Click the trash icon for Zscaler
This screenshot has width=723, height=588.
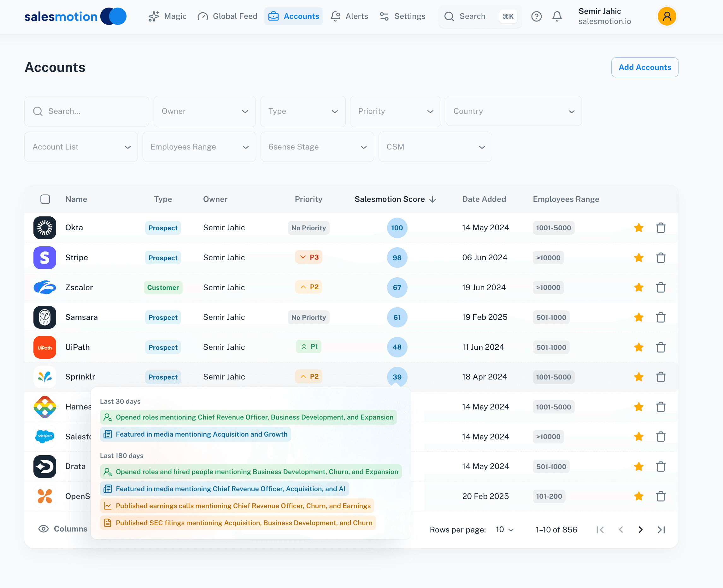point(660,287)
